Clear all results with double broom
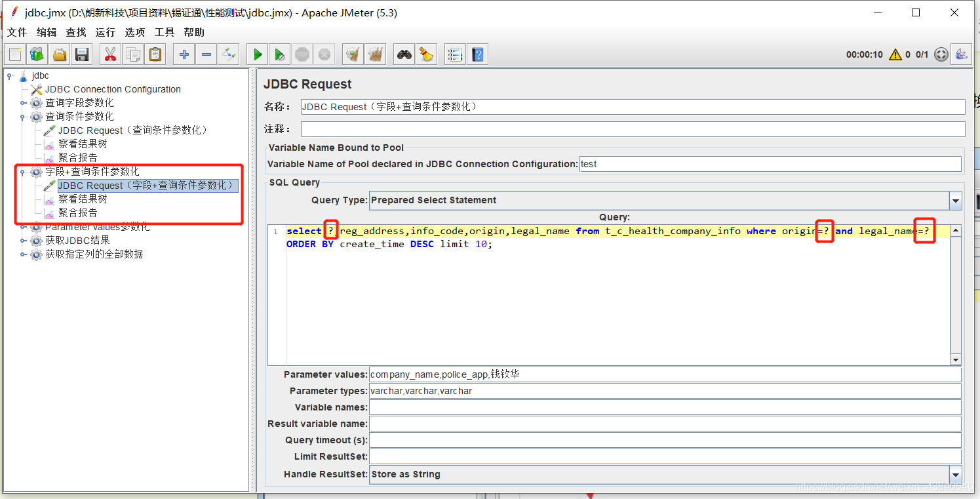980x499 pixels. [375, 54]
